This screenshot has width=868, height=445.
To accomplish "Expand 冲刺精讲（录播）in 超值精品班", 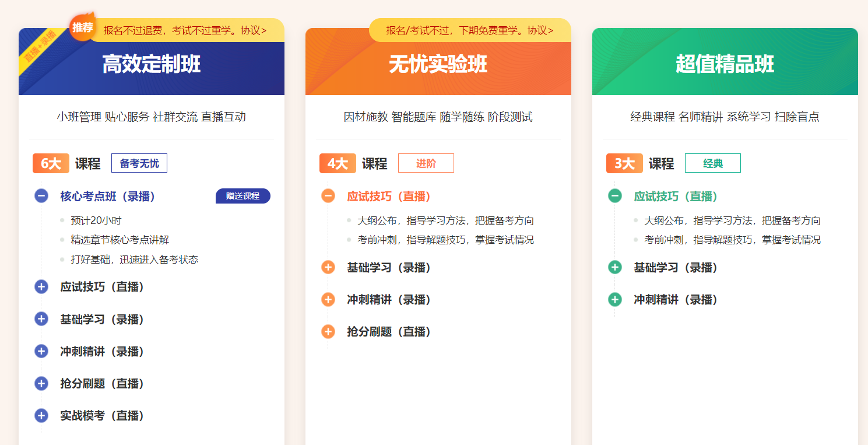I will pyautogui.click(x=614, y=299).
